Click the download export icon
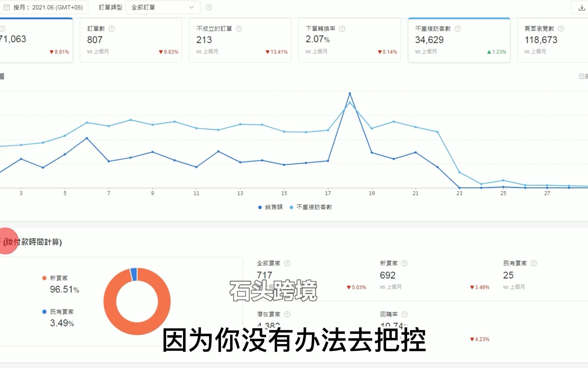The width and height of the screenshot is (588, 368). [582, 7]
